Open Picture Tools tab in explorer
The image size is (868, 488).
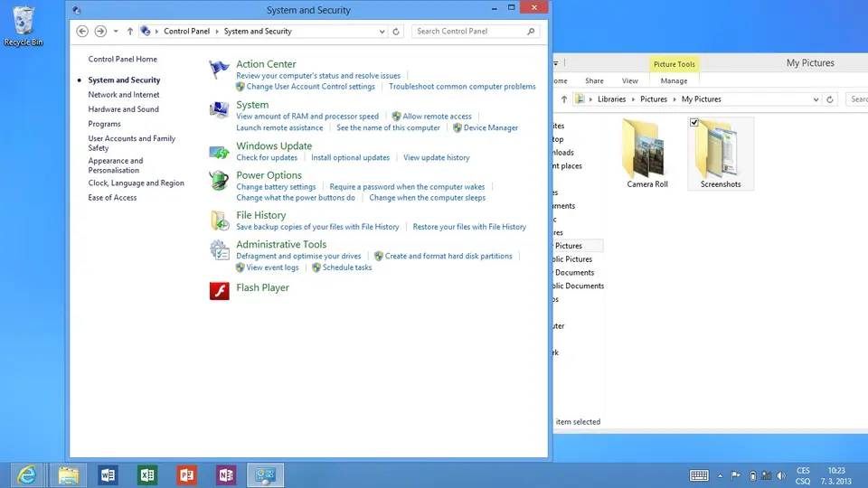[674, 64]
